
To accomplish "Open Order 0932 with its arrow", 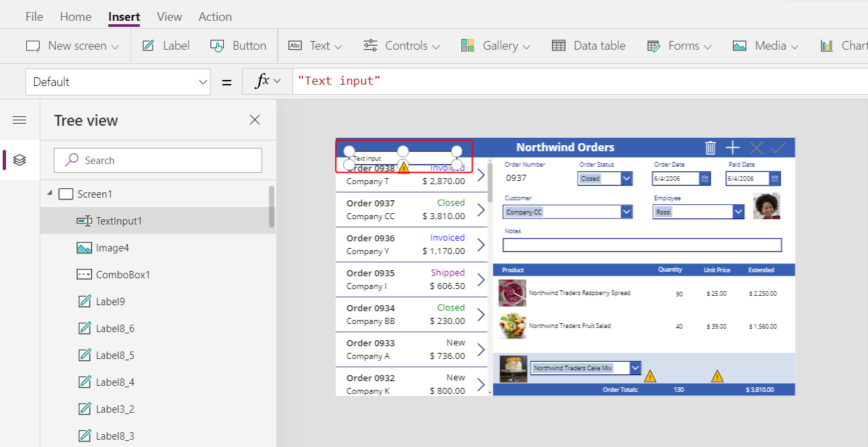I will (481, 384).
